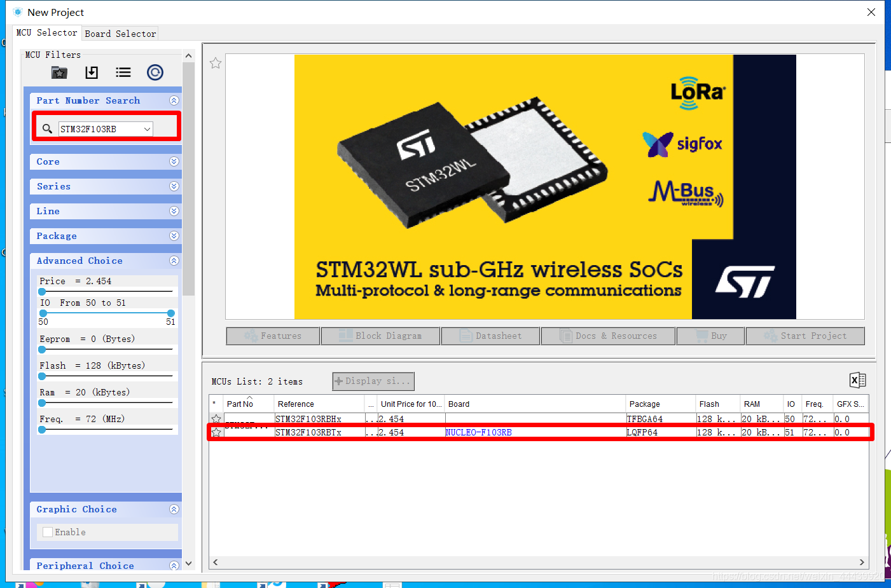Image resolution: width=891 pixels, height=588 pixels.
Task: Collapse the Graphic Choice section
Action: click(174, 509)
